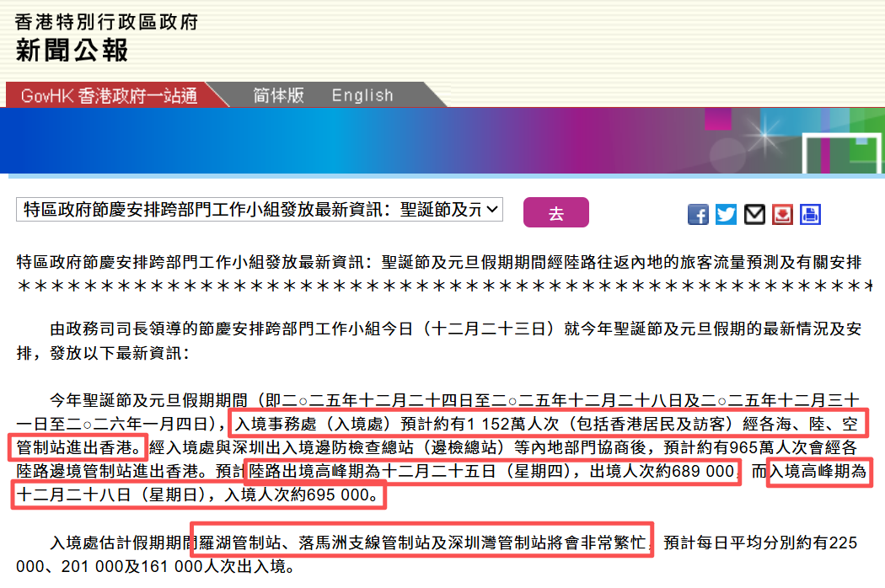
Task: Click highlighted 陸路出境高峰期 sentence
Action: point(492,471)
